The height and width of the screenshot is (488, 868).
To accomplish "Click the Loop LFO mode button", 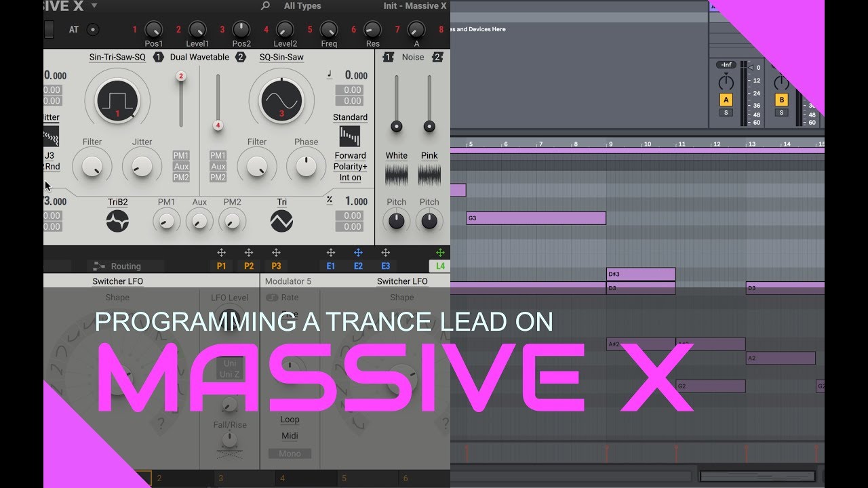I will (x=290, y=420).
